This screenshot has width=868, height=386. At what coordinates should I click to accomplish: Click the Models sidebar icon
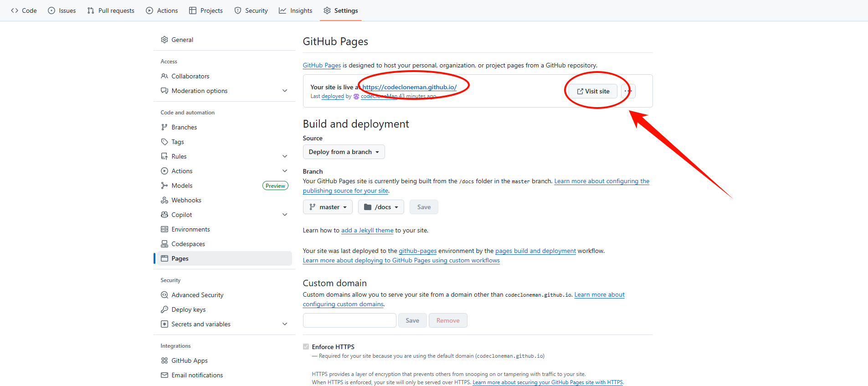tap(164, 185)
